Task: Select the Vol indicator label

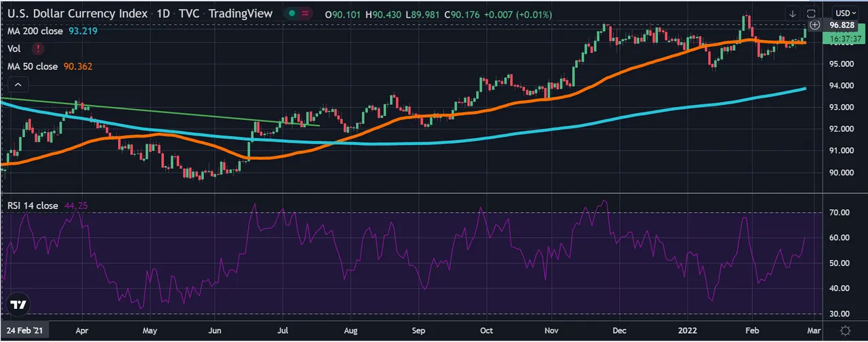Action: click(14, 49)
